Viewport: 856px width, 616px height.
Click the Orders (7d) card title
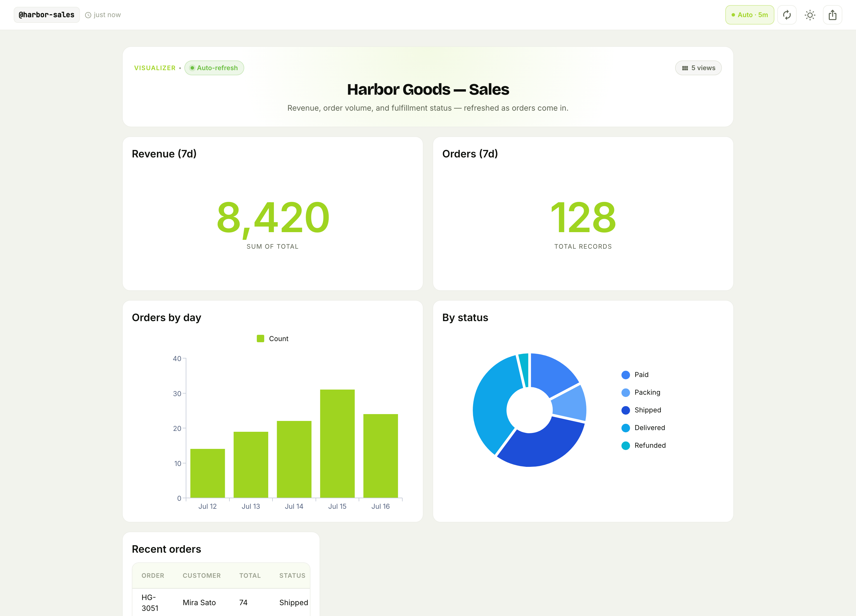tap(470, 154)
